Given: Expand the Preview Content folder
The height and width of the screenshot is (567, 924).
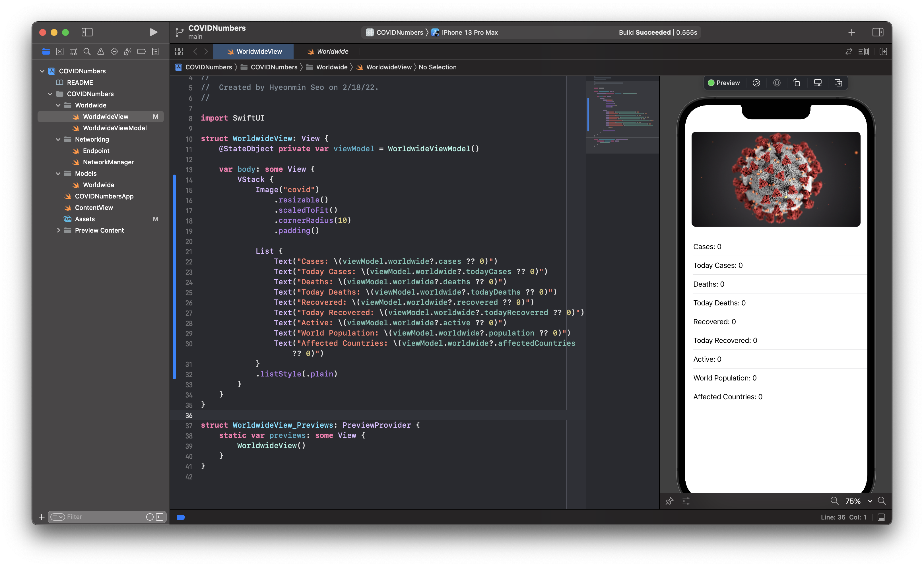Looking at the screenshot, I should click(x=58, y=230).
